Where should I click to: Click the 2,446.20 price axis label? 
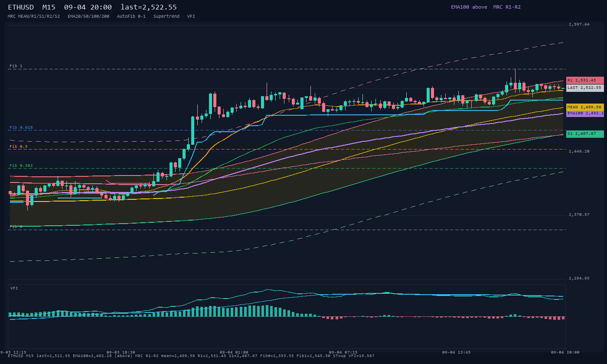(579, 151)
